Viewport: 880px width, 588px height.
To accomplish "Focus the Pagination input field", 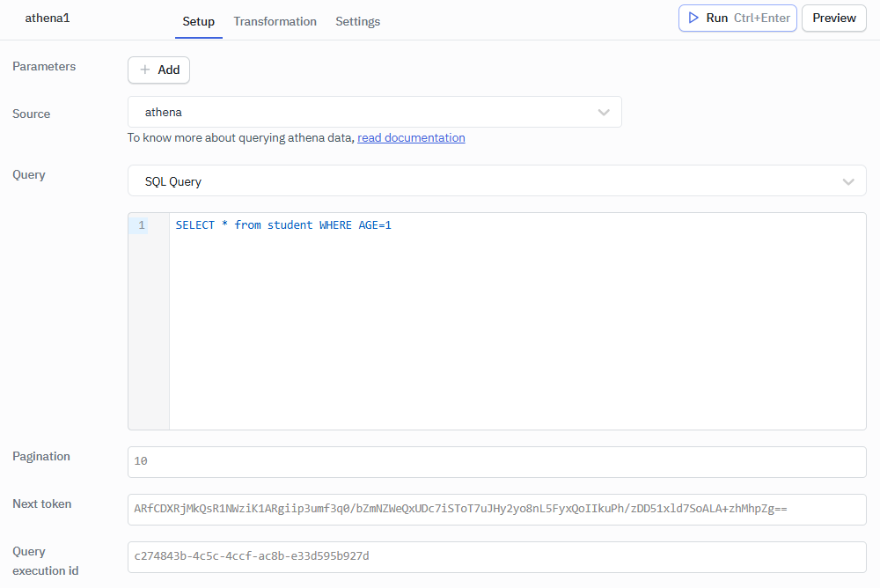I will [496, 461].
